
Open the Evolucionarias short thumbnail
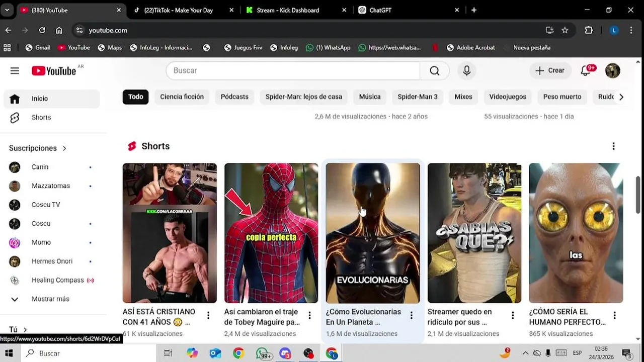point(373,233)
